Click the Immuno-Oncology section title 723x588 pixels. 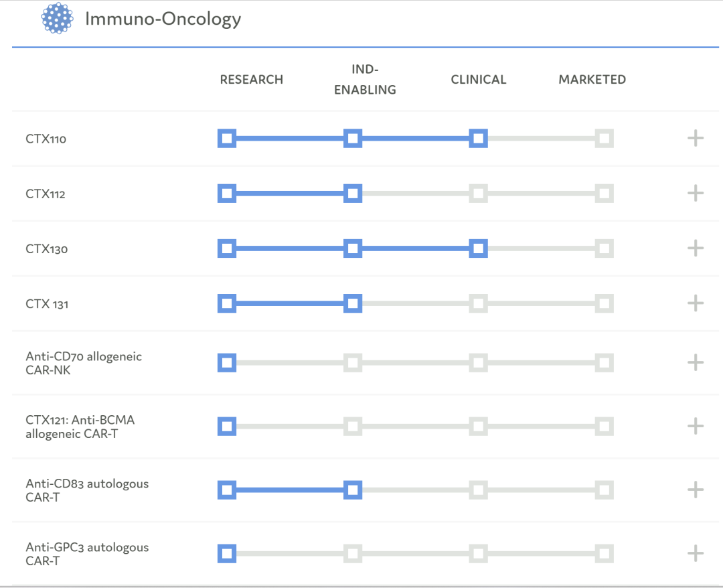point(163,19)
